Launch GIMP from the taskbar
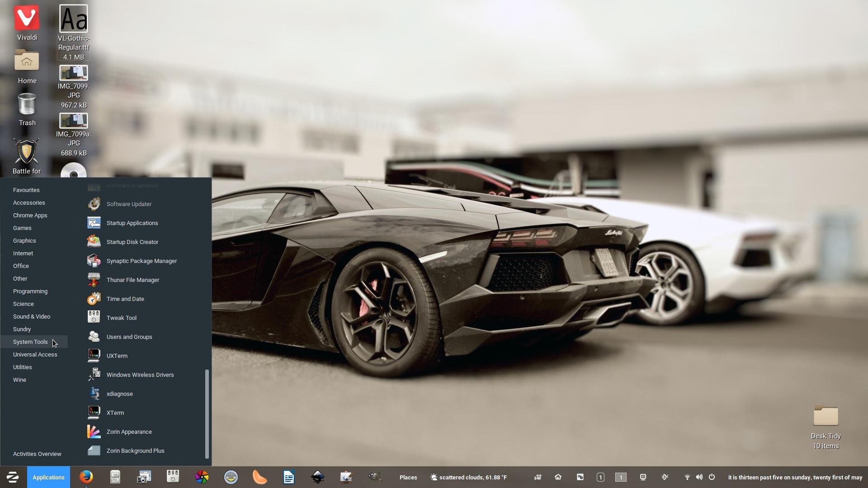The width and height of the screenshot is (868, 488). (x=375, y=477)
